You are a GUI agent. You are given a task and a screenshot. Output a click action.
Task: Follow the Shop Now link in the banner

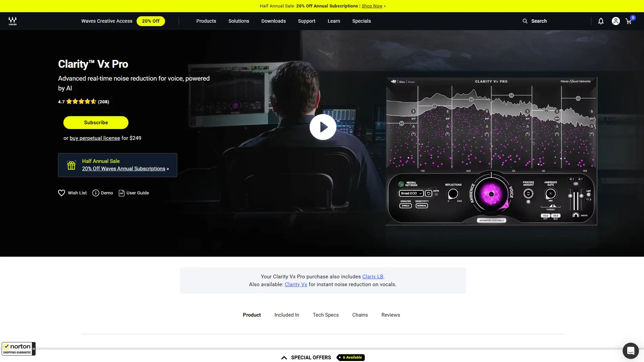click(x=372, y=6)
